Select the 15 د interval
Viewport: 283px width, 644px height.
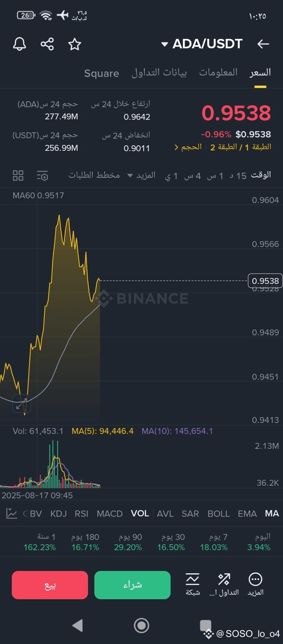[238, 176]
